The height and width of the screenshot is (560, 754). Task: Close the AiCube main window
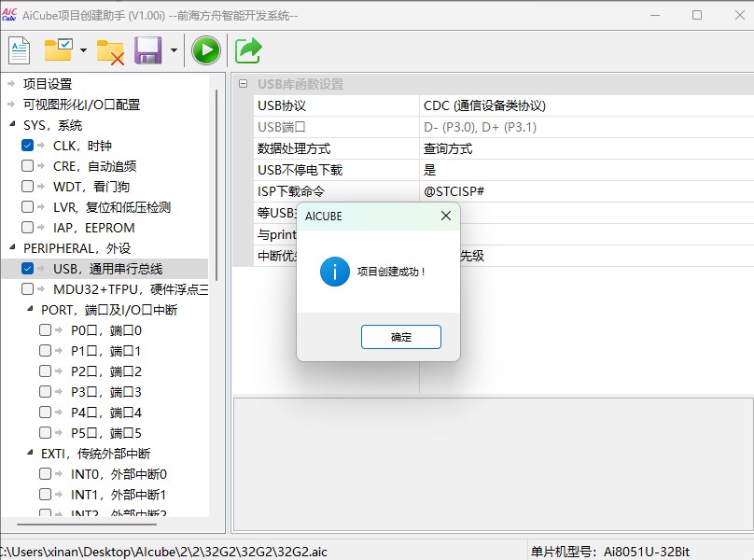[740, 15]
